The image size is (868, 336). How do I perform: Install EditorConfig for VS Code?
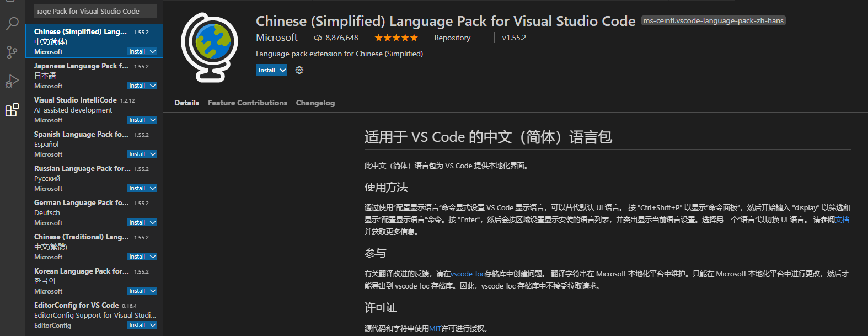137,325
